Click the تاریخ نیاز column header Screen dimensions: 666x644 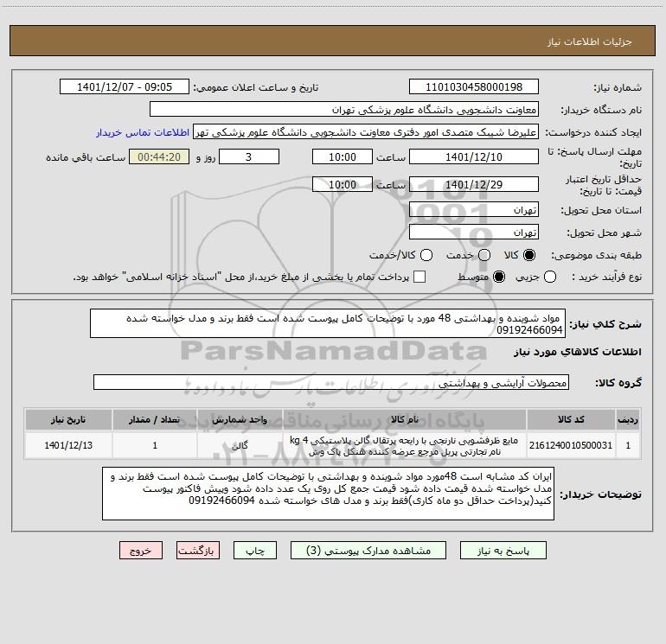tap(68, 419)
